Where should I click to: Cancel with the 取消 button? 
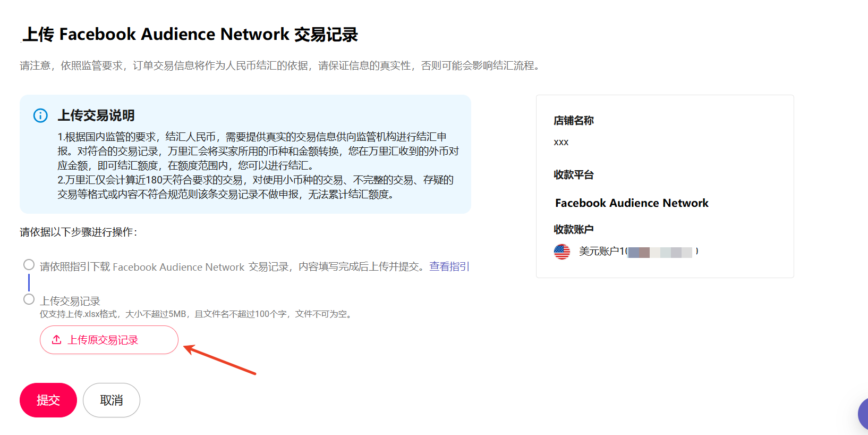[112, 400]
